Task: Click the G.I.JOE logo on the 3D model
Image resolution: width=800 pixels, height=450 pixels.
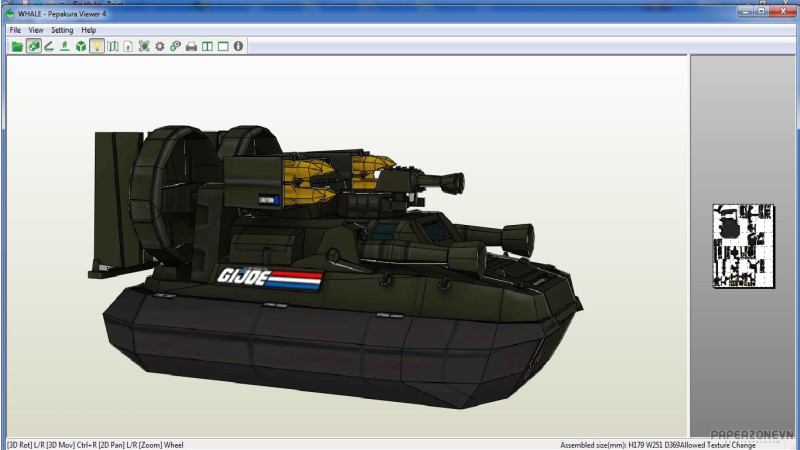Action: click(x=269, y=279)
